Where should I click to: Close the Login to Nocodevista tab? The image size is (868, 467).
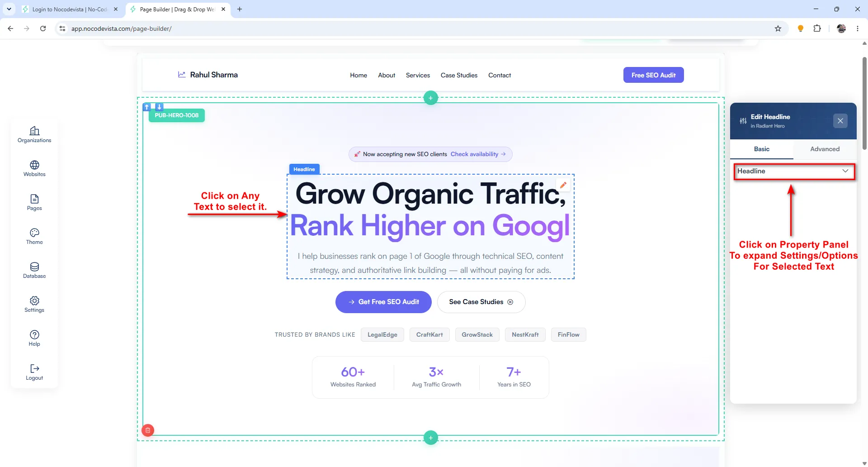click(x=116, y=9)
